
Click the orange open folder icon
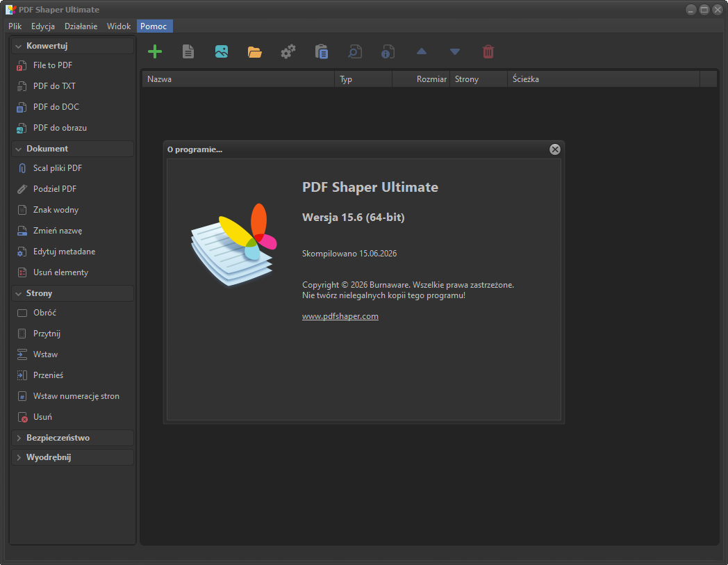click(254, 52)
